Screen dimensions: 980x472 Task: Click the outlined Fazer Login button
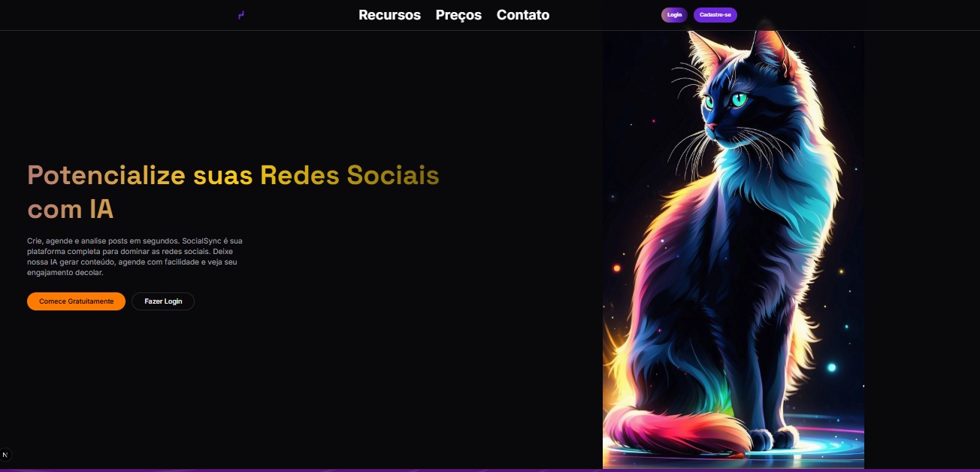(x=163, y=301)
